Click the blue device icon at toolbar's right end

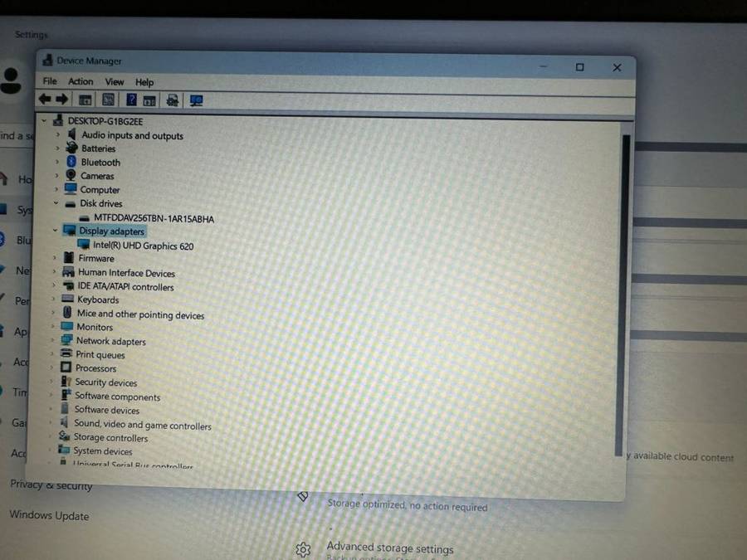click(196, 100)
